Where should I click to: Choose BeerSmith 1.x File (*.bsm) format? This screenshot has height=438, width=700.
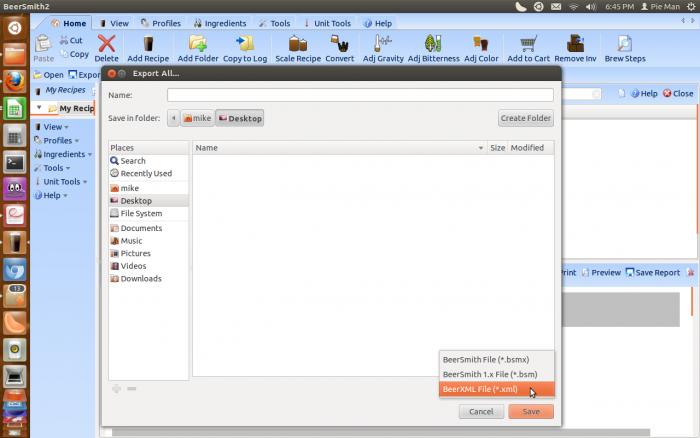(x=496, y=374)
